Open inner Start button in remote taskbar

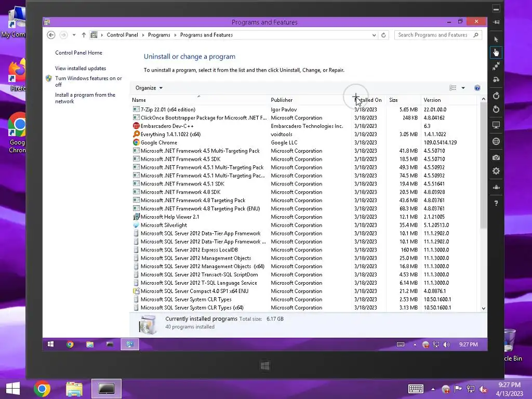click(x=51, y=344)
